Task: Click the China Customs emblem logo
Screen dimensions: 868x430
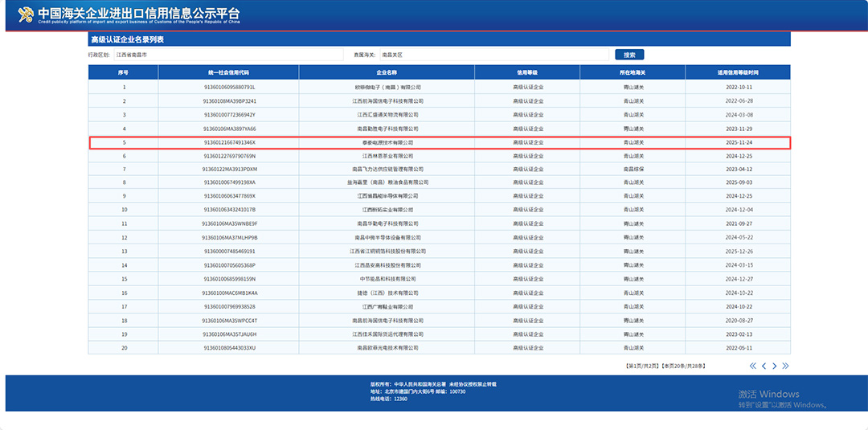Action: pyautogui.click(x=26, y=15)
